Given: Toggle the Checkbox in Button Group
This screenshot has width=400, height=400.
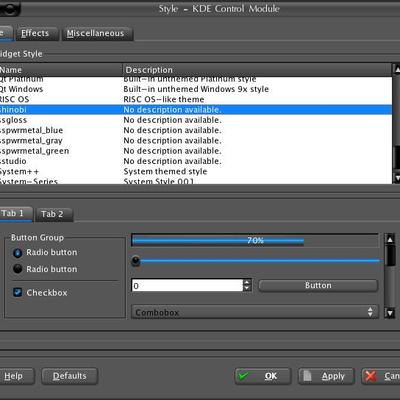Looking at the screenshot, I should click(17, 292).
